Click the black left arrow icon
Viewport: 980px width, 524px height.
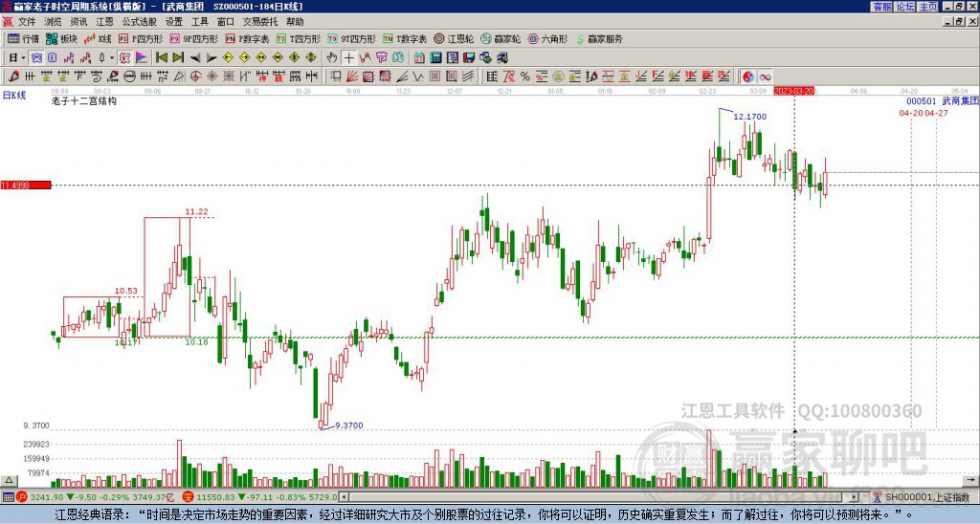(x=195, y=58)
